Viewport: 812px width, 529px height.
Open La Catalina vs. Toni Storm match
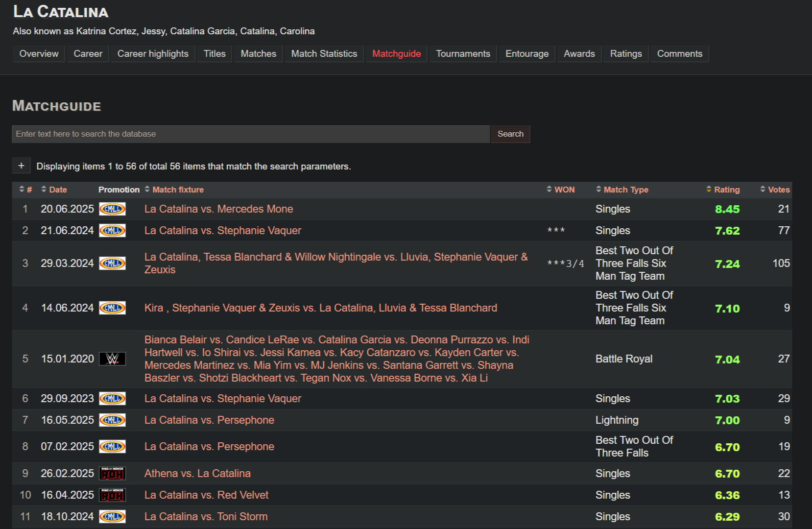click(x=206, y=517)
